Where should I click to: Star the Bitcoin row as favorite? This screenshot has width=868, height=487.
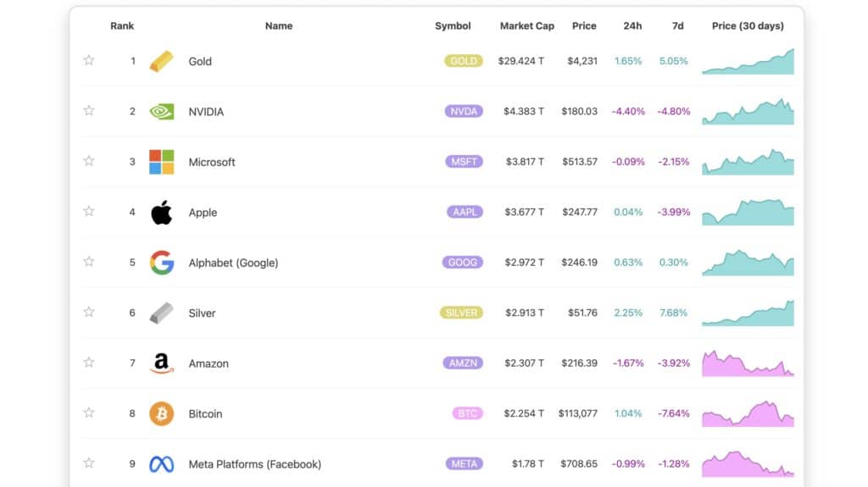88,412
